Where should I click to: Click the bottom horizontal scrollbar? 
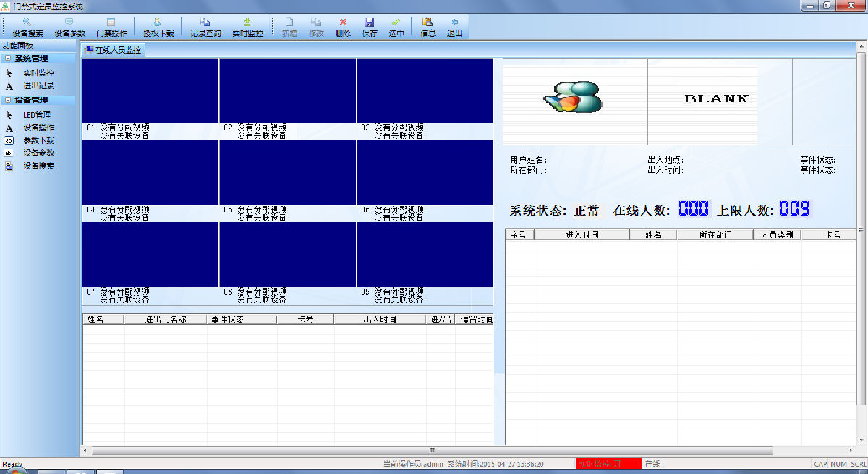(x=432, y=450)
